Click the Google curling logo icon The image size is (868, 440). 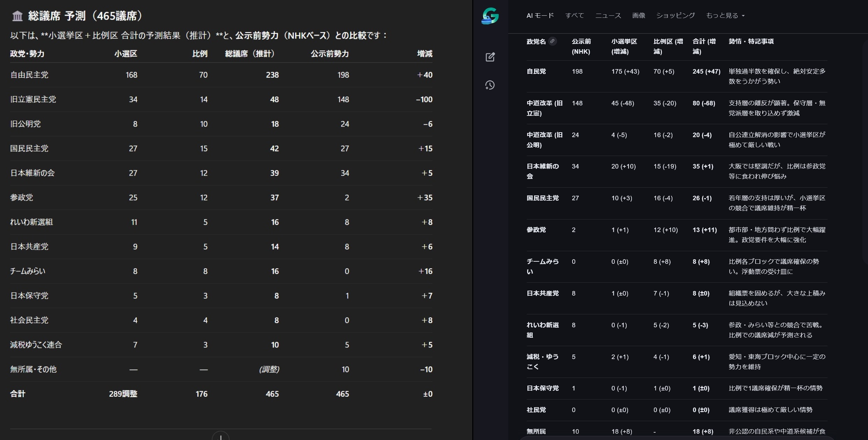point(490,16)
